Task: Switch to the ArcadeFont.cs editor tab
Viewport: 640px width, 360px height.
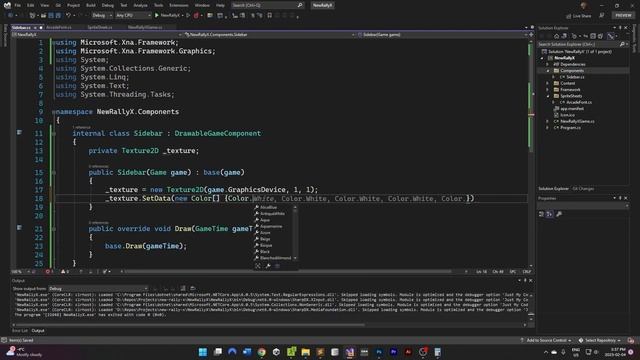Action: [x=59, y=27]
